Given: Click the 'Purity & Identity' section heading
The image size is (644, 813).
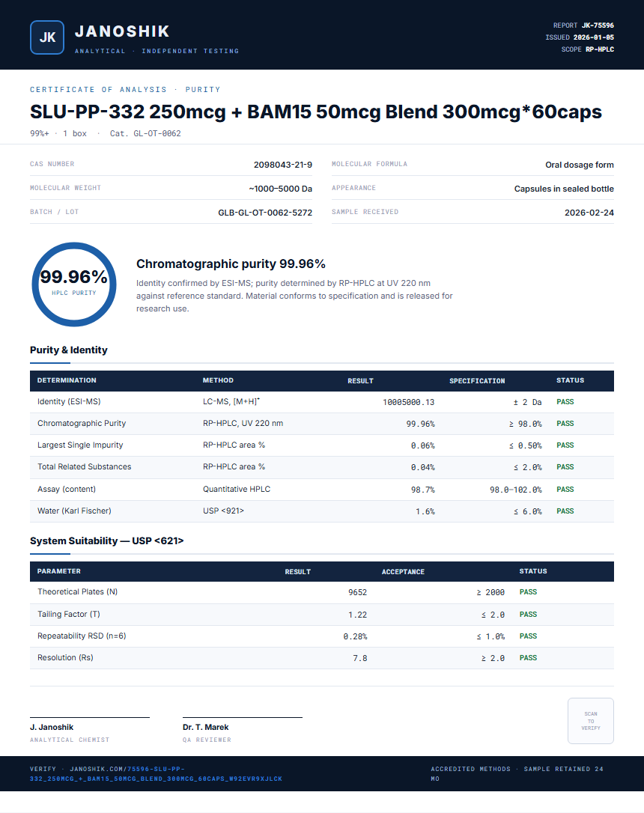Looking at the screenshot, I should pyautogui.click(x=68, y=350).
